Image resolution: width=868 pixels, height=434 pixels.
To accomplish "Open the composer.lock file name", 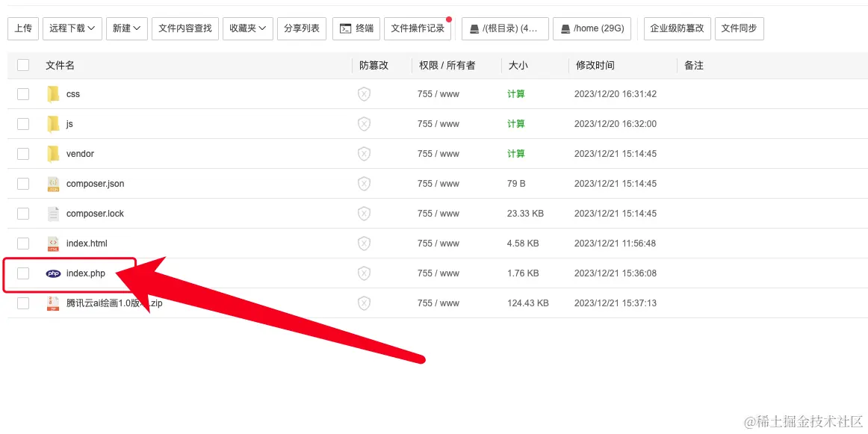I will (95, 214).
